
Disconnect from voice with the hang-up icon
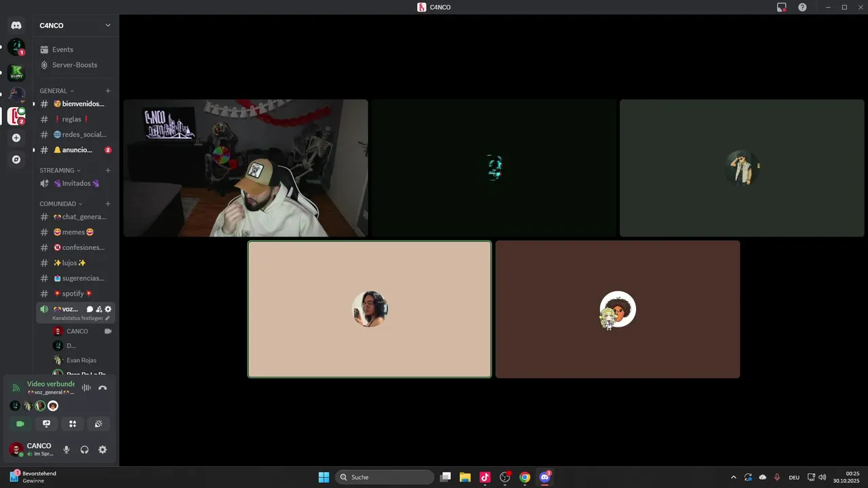[102, 388]
